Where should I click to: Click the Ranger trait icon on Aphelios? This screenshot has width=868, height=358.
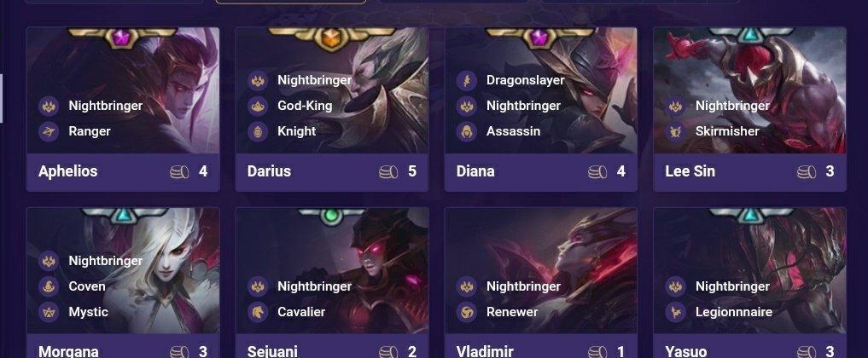(49, 131)
